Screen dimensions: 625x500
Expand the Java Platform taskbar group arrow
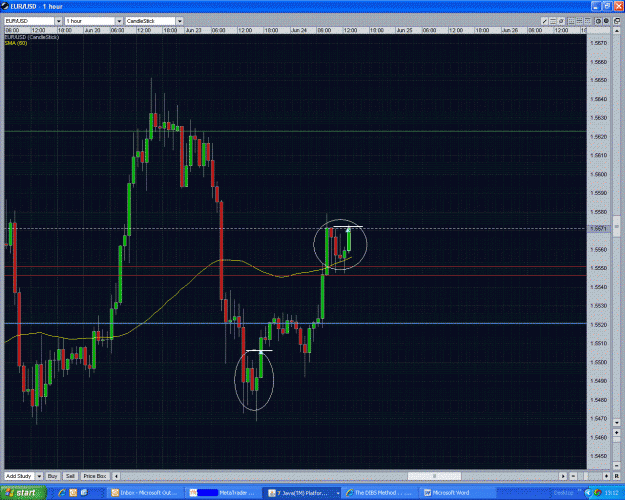(338, 493)
